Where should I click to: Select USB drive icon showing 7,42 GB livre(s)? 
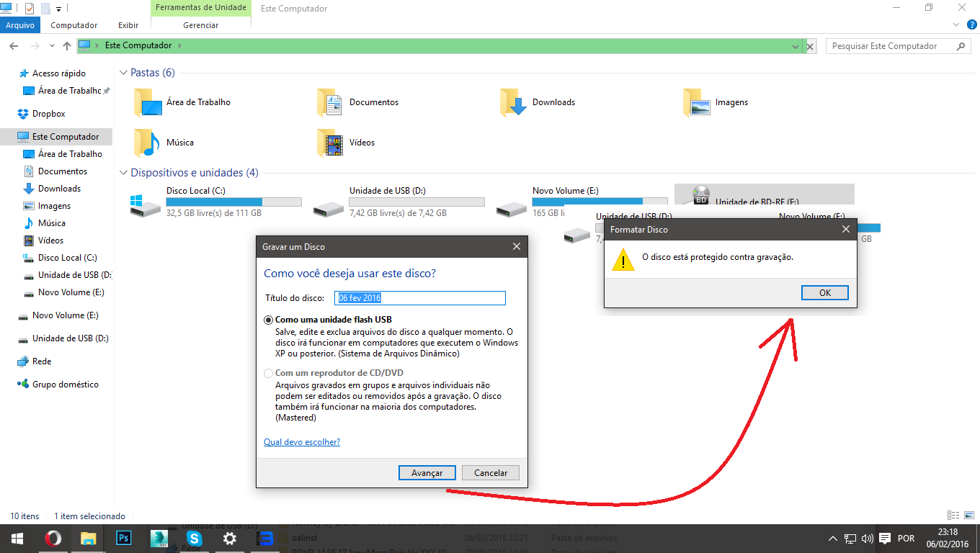point(329,209)
